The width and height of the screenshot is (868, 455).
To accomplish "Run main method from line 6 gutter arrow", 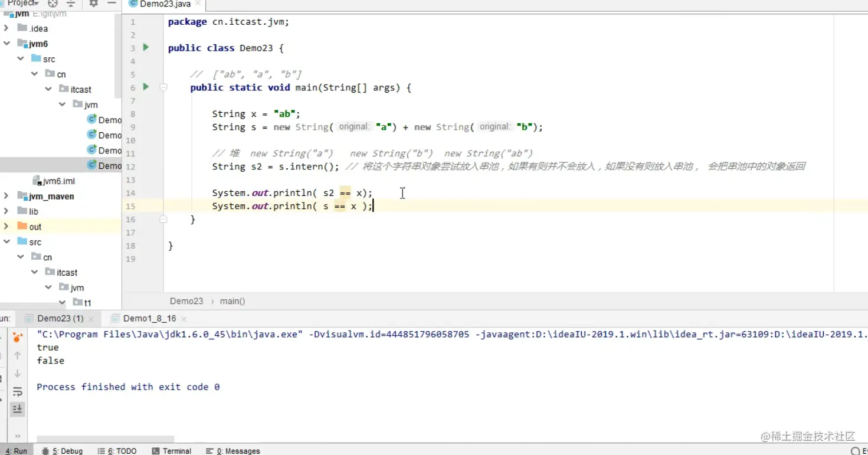I will [x=146, y=87].
